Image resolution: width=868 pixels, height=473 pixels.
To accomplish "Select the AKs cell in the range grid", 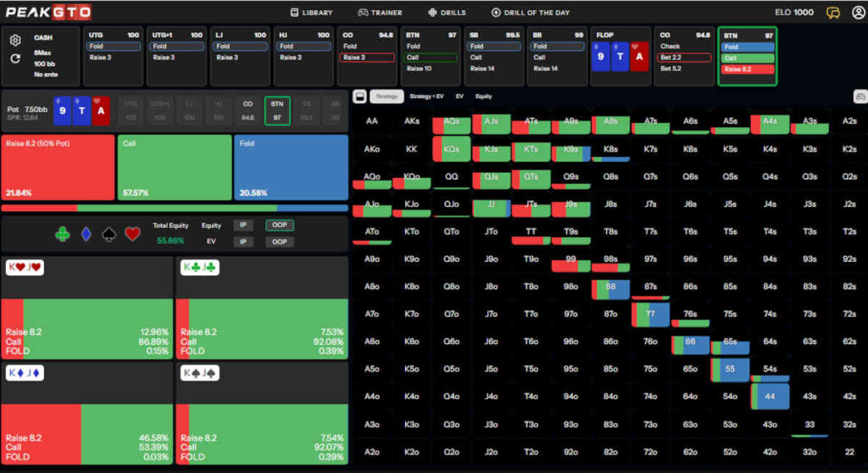I will pyautogui.click(x=411, y=122).
